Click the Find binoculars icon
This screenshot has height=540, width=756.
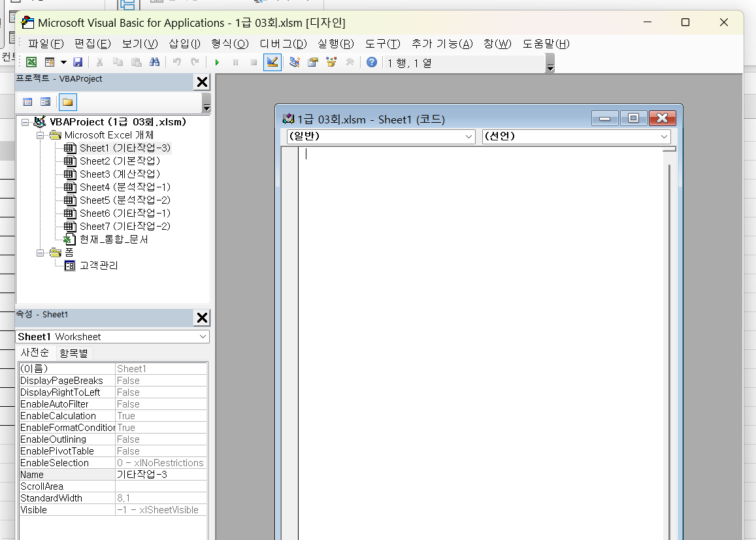pos(155,62)
